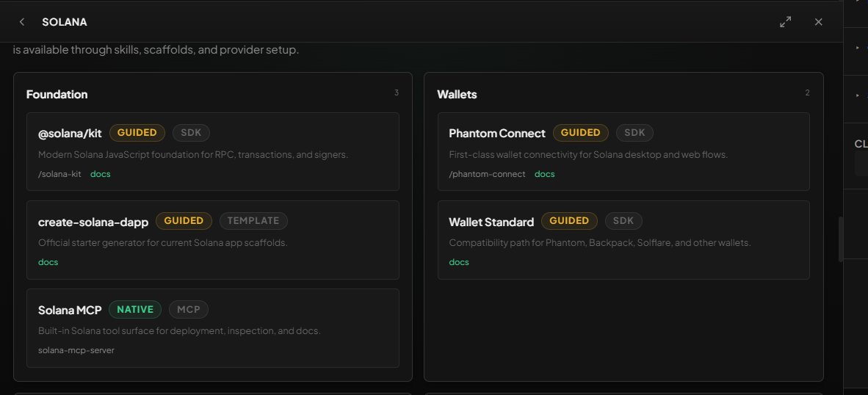Screen dimensions: 868x395
Task: Click GUIDED badge on Phantom Connect
Action: [581, 133]
